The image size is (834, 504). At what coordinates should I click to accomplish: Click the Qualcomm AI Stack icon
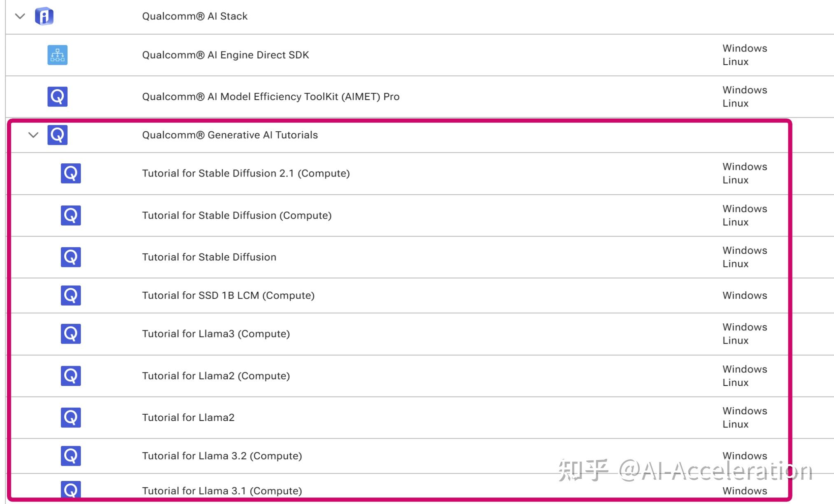(x=44, y=16)
